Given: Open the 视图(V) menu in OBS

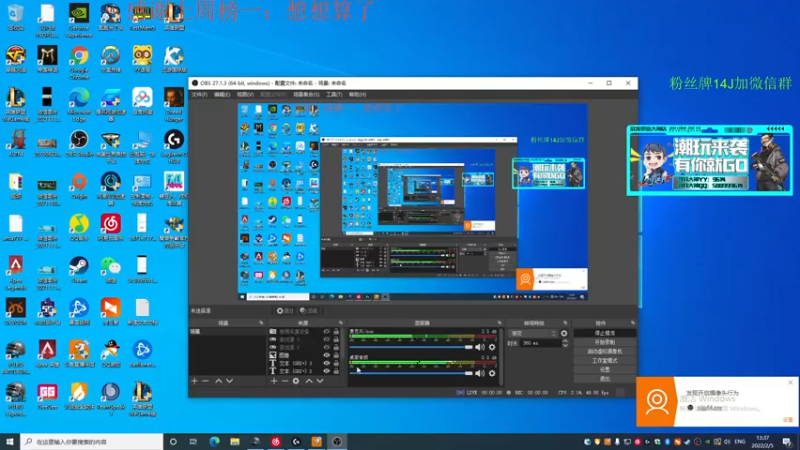Looking at the screenshot, I should pyautogui.click(x=245, y=95).
